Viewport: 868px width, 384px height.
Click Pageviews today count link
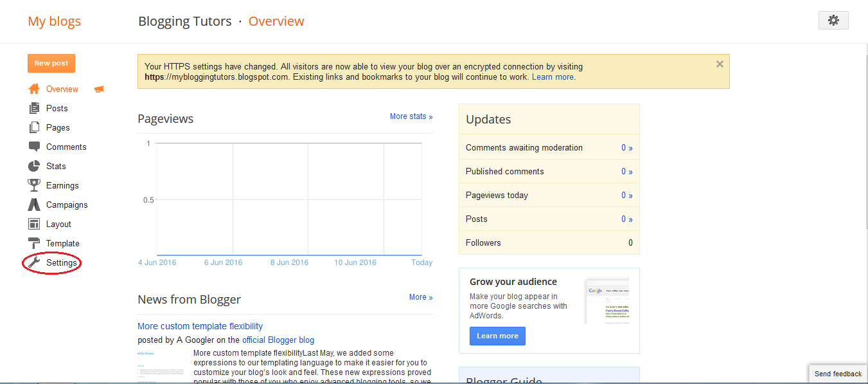tap(626, 195)
